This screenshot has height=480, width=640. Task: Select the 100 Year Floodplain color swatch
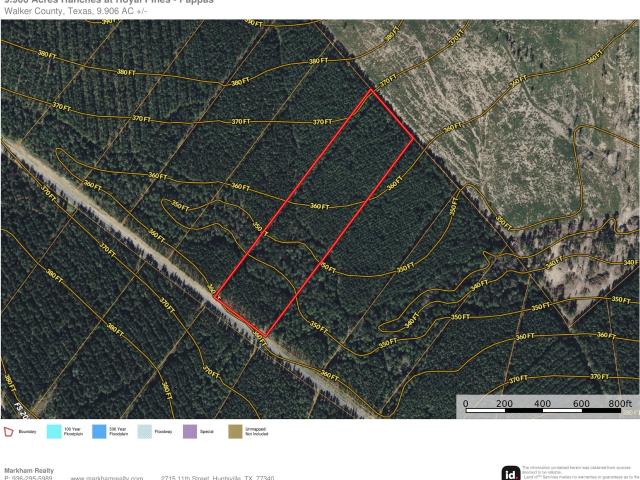[54, 432]
